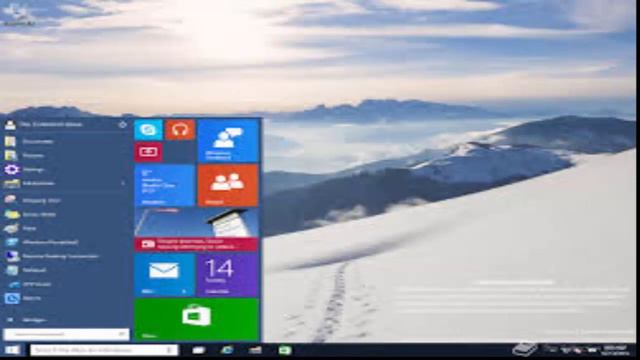
Task: Open the Recycle Bin desktop icon
Action: [18, 16]
